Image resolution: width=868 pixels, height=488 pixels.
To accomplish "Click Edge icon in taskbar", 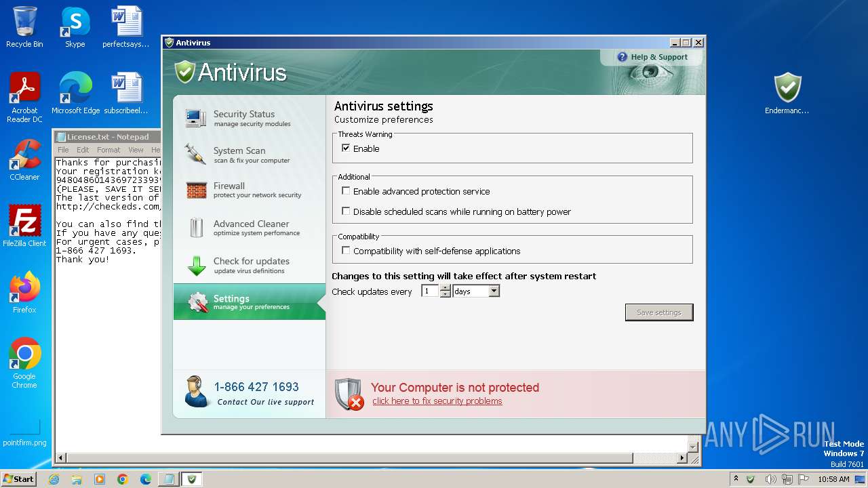I will click(x=146, y=479).
